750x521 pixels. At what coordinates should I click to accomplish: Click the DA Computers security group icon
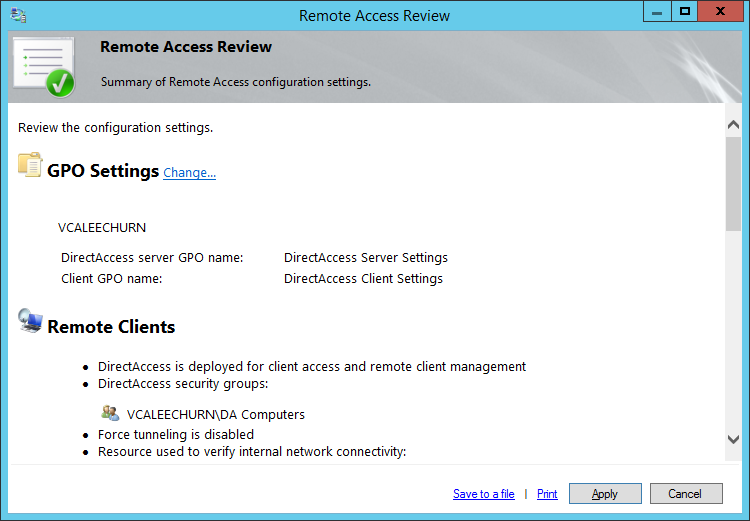pos(110,413)
